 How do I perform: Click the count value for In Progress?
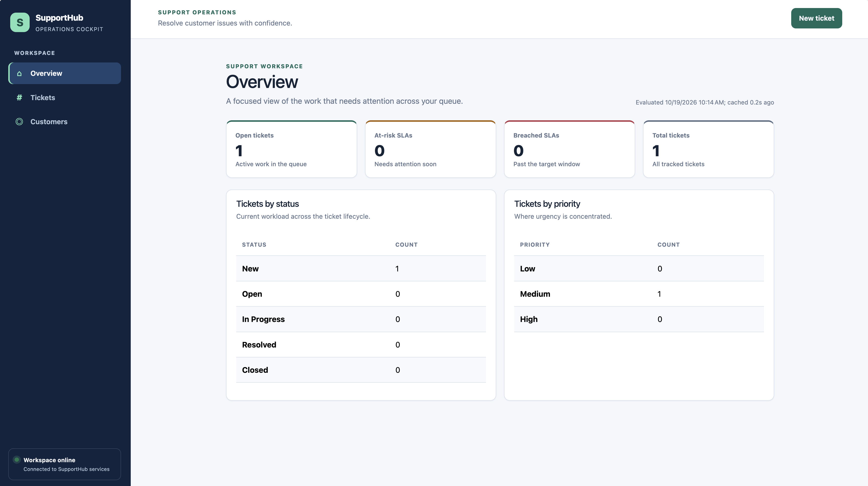[x=398, y=319]
